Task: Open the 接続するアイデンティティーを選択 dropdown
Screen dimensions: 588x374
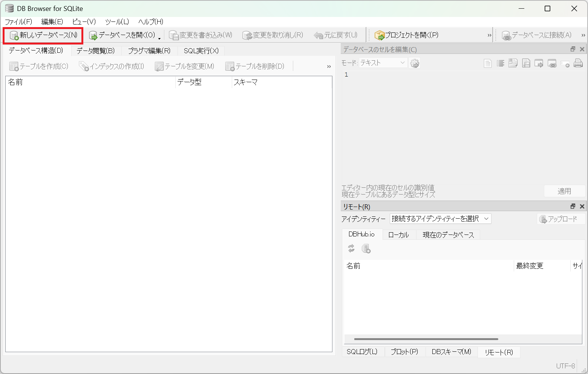Action: coord(440,219)
